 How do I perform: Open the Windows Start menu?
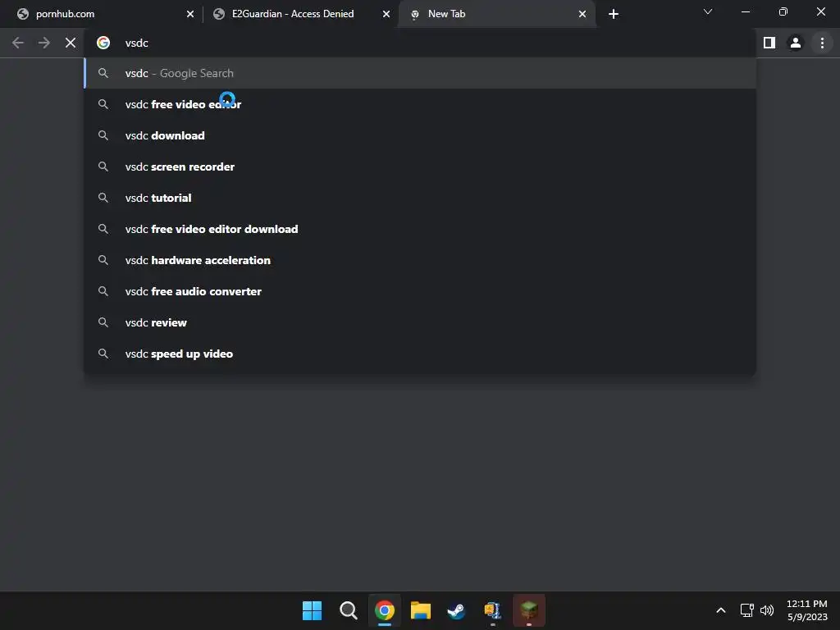pos(312,610)
